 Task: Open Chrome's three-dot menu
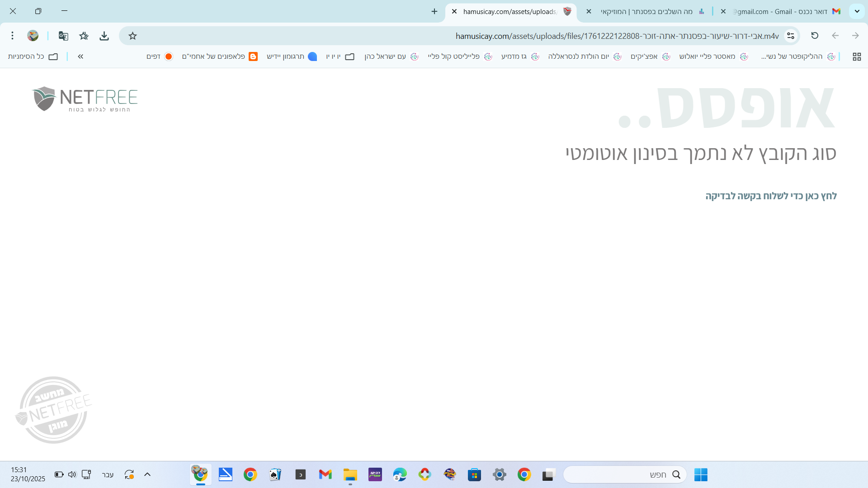tap(12, 36)
